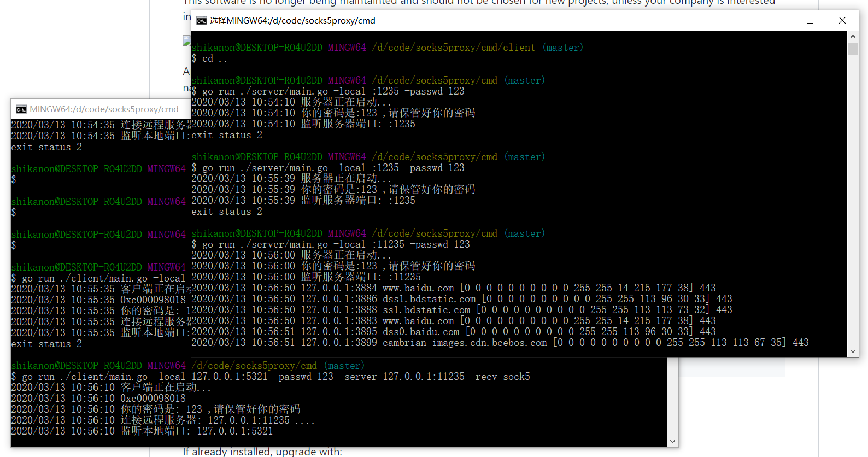Click the log line containing 'cambrian-images.cdn.bcebos.com'
The image size is (868, 457).
tap(500, 343)
